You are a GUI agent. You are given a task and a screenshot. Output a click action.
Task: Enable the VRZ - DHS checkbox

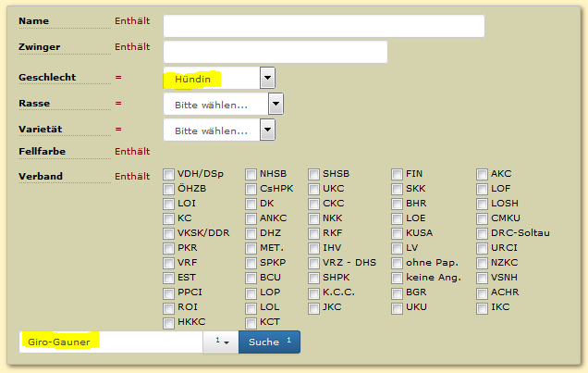tap(314, 263)
